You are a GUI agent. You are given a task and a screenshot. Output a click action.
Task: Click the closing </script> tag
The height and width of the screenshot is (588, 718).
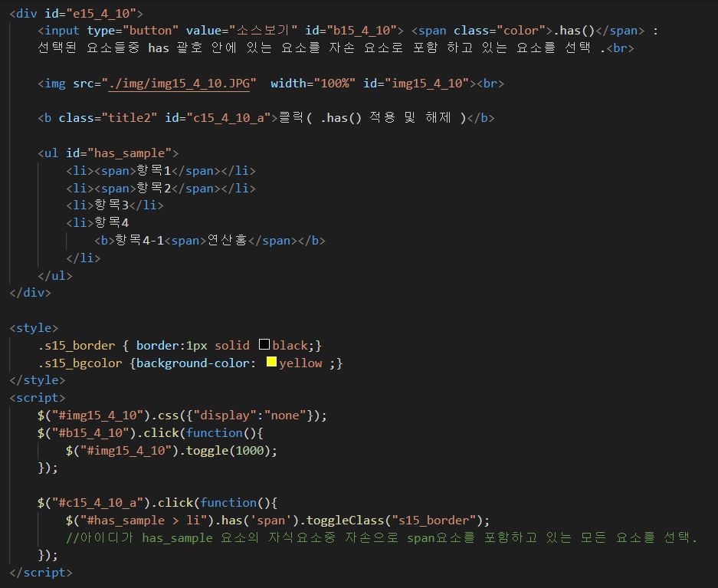coord(41,573)
